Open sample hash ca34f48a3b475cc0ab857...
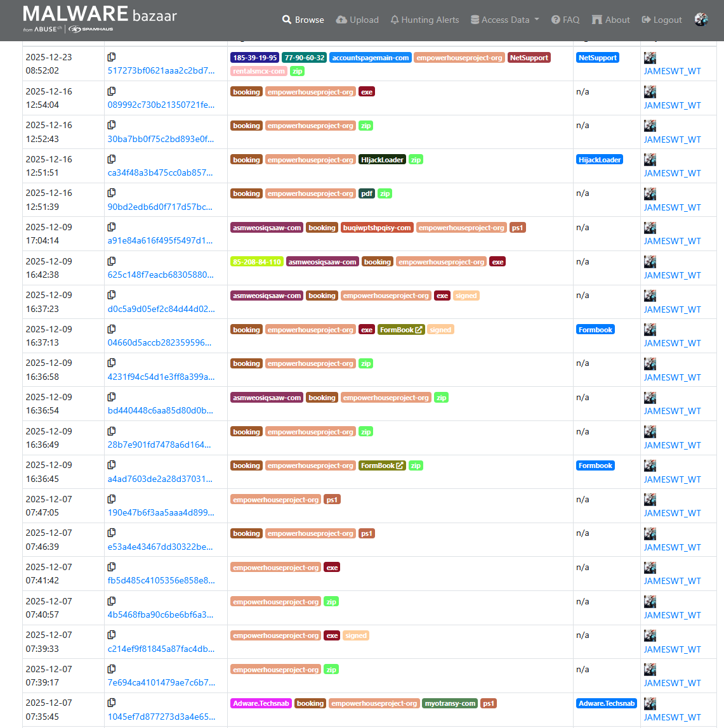724x728 pixels. 161,172
